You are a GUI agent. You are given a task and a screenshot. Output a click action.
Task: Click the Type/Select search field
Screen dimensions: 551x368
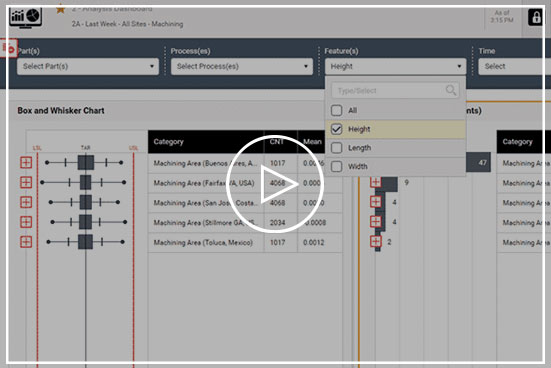click(x=395, y=91)
